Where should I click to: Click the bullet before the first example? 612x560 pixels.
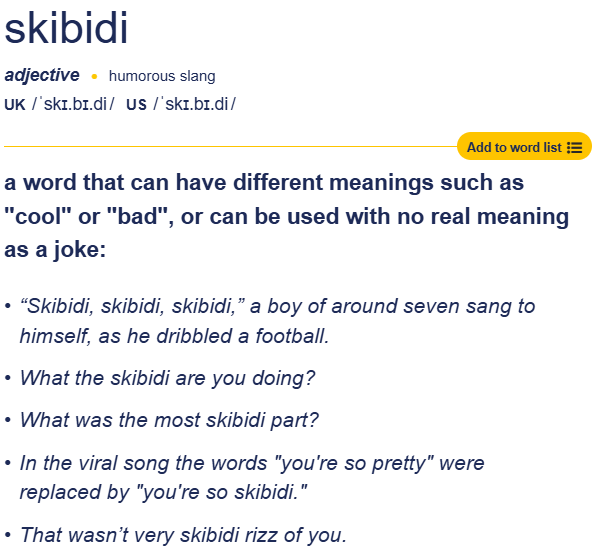tap(8, 307)
